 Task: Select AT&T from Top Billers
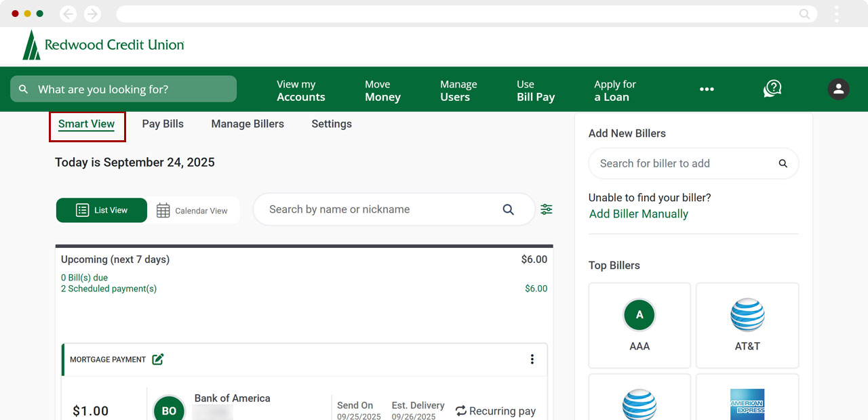click(x=747, y=325)
